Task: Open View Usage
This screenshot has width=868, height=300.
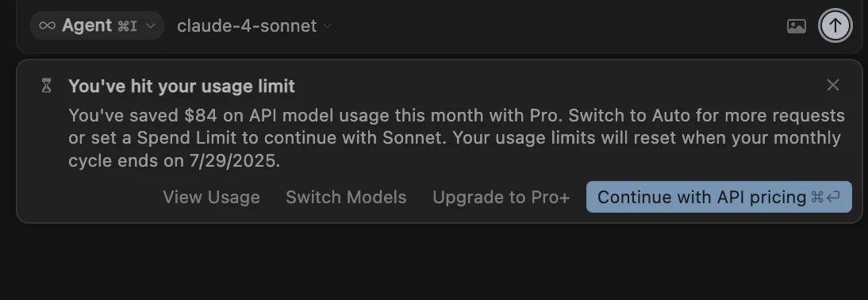Action: point(212,197)
